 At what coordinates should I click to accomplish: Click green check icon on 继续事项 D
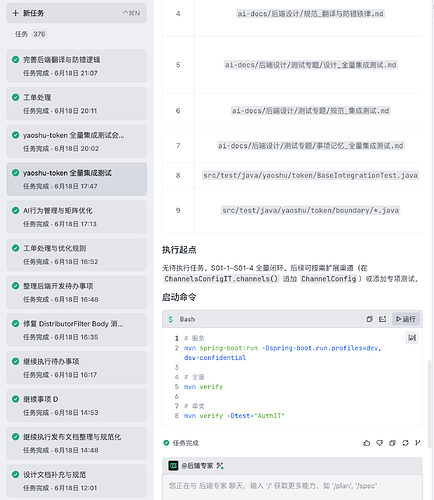point(15,399)
